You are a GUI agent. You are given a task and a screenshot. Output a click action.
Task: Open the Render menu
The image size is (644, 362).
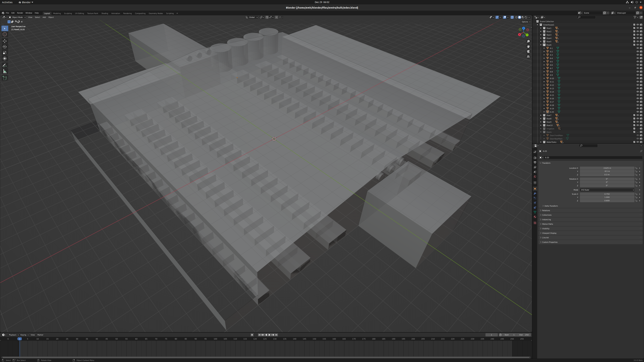(x=20, y=13)
